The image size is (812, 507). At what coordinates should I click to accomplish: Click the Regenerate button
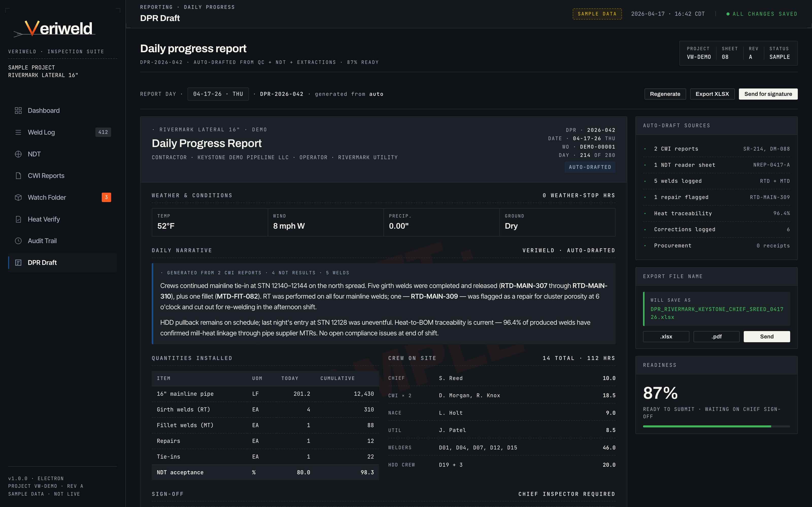coord(665,94)
